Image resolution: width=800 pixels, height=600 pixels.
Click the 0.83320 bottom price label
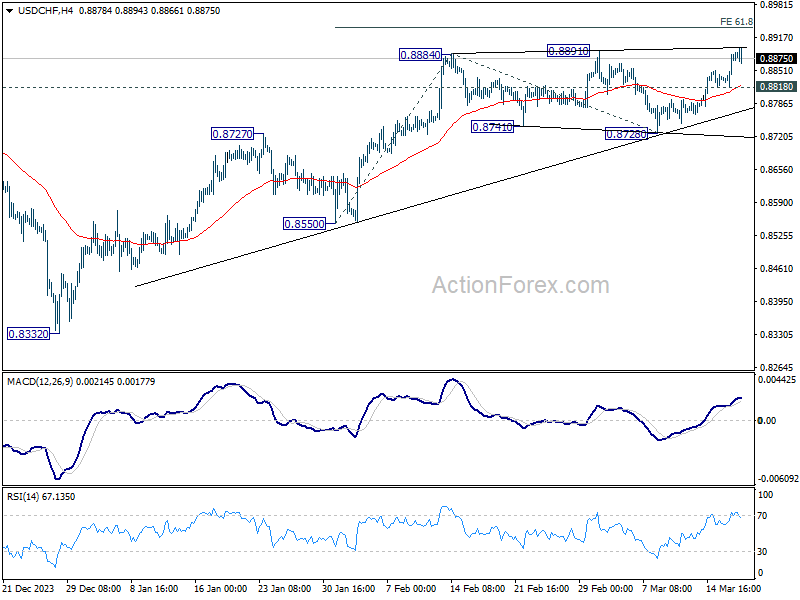pyautogui.click(x=29, y=334)
